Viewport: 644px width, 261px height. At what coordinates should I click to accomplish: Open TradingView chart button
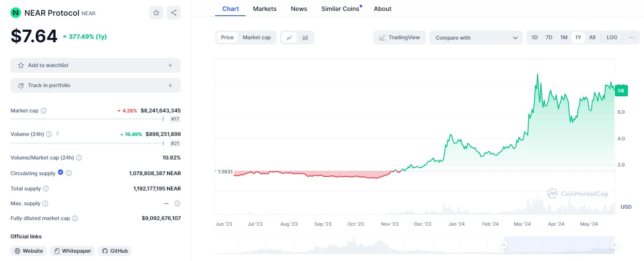399,37
